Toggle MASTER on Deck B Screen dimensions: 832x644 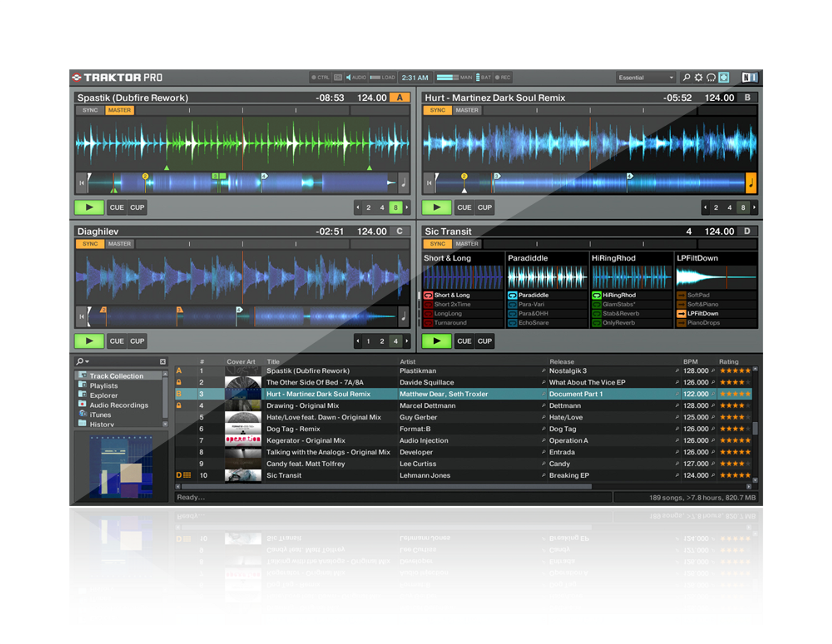point(467,110)
